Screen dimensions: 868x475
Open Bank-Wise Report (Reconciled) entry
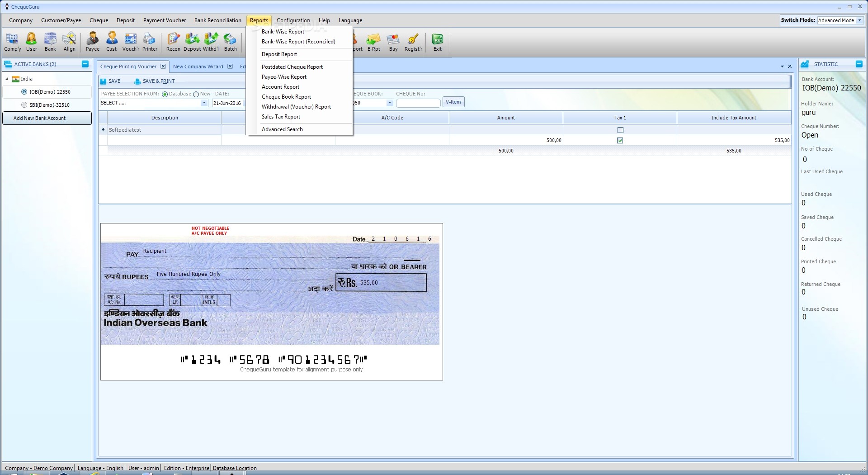tap(298, 42)
